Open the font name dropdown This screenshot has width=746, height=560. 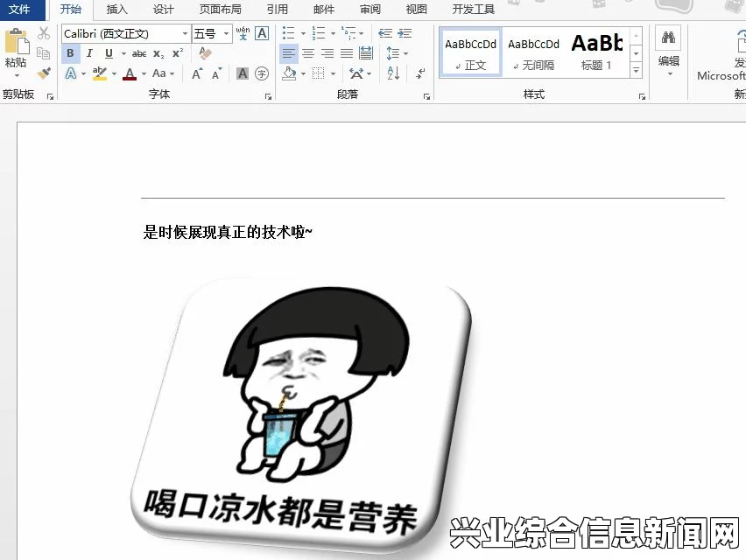click(185, 34)
